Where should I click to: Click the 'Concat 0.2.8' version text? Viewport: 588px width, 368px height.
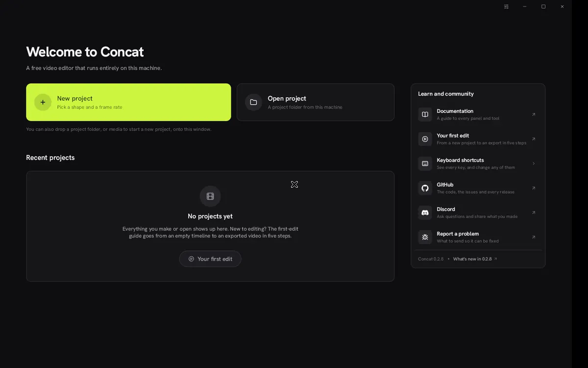click(x=431, y=259)
